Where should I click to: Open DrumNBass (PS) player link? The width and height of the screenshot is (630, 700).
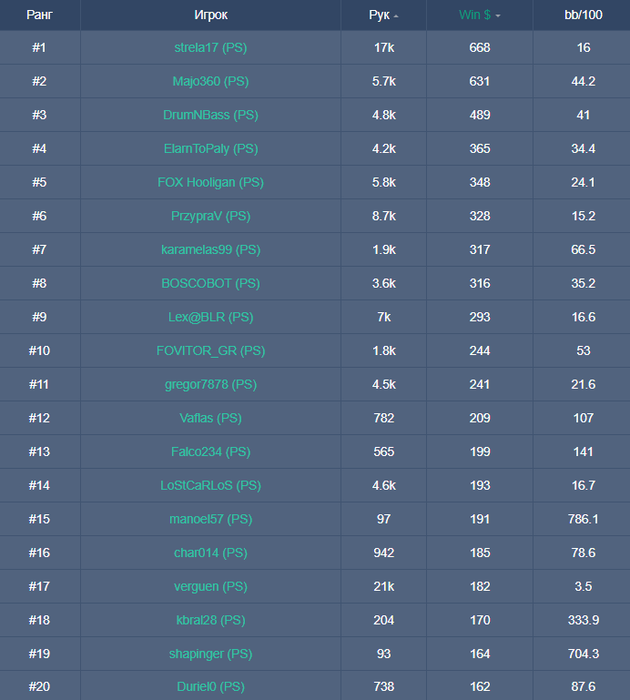211,115
